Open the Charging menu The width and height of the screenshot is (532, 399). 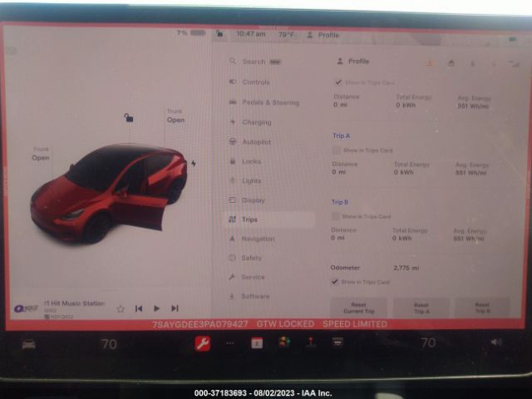tap(250, 122)
